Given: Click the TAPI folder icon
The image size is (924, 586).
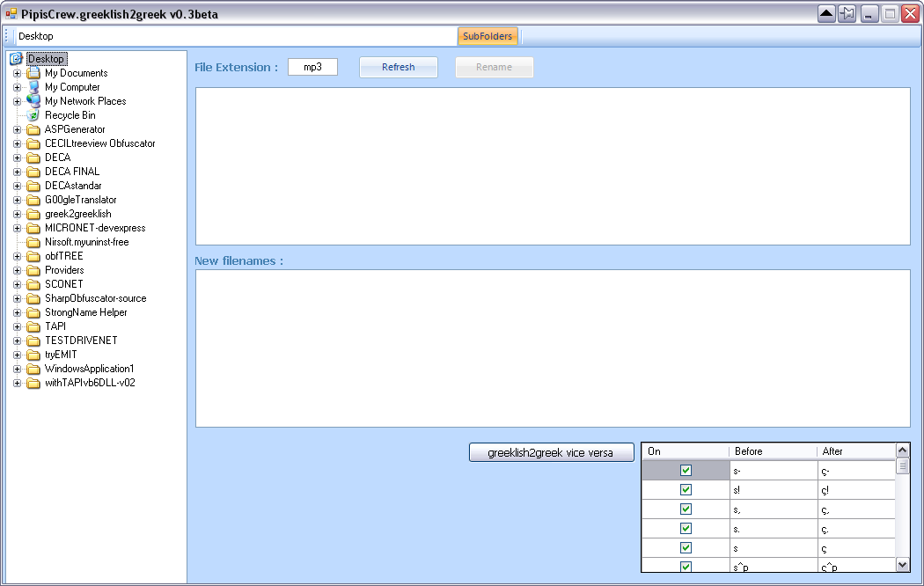Looking at the screenshot, I should point(33,326).
